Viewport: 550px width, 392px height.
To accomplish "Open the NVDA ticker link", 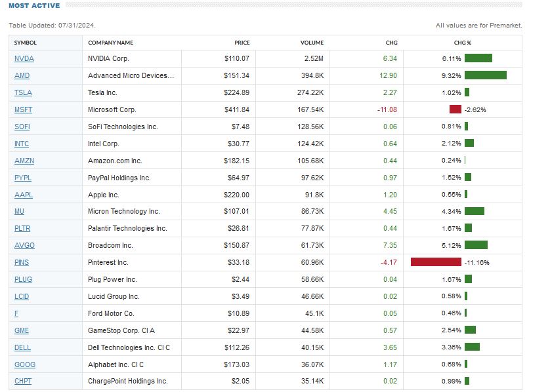I will 24,58.
